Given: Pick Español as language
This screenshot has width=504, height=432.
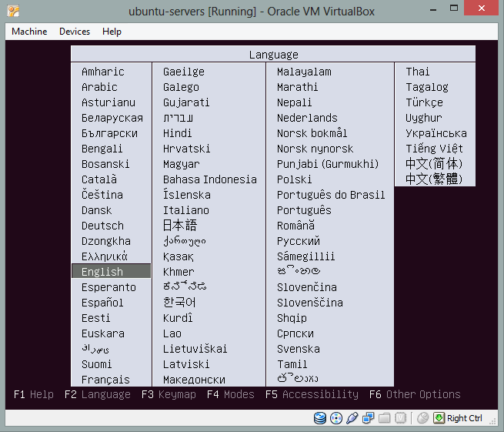Looking at the screenshot, I should click(x=102, y=303).
